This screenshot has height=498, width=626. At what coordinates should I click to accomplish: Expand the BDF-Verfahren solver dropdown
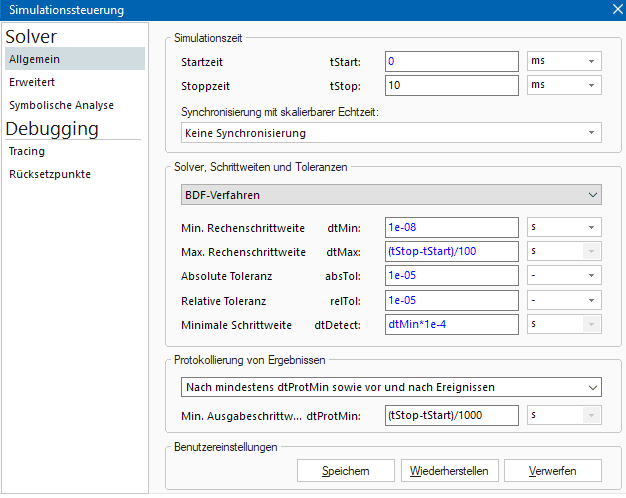391,195
